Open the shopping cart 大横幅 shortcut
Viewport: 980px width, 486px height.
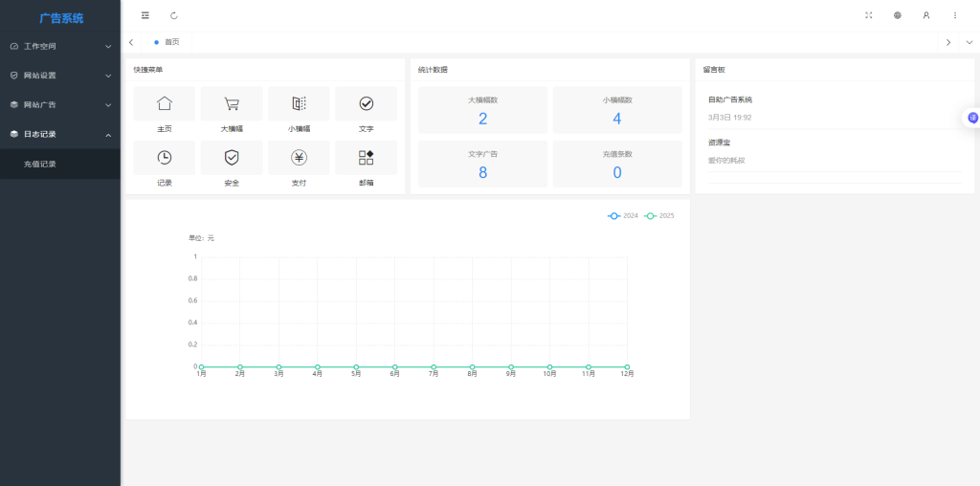coord(232,103)
